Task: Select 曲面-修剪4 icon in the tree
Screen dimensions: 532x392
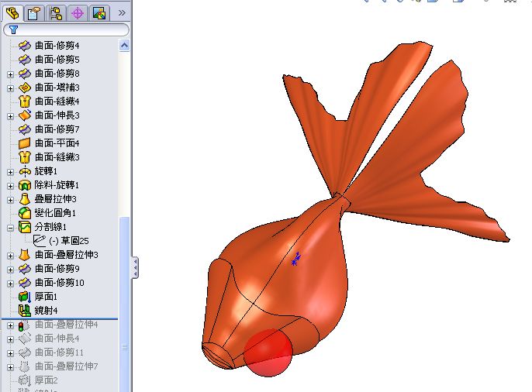Action: (x=25, y=46)
